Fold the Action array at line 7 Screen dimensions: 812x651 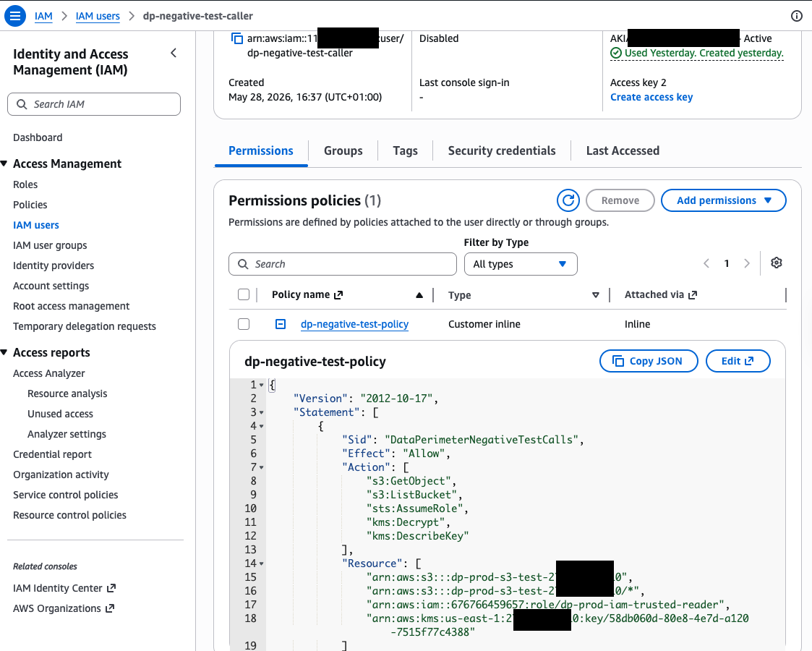tap(262, 467)
